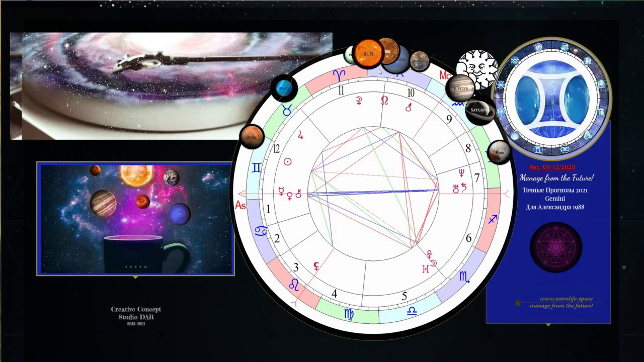This screenshot has height=362, width=644.
Task: Select the small Mercury planet ball
Action: [x=420, y=61]
